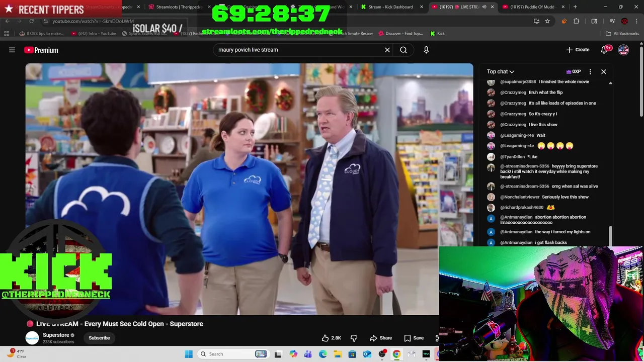Click chat username @supalmorje3858
This screenshot has width=644, height=362.
coord(518,81)
